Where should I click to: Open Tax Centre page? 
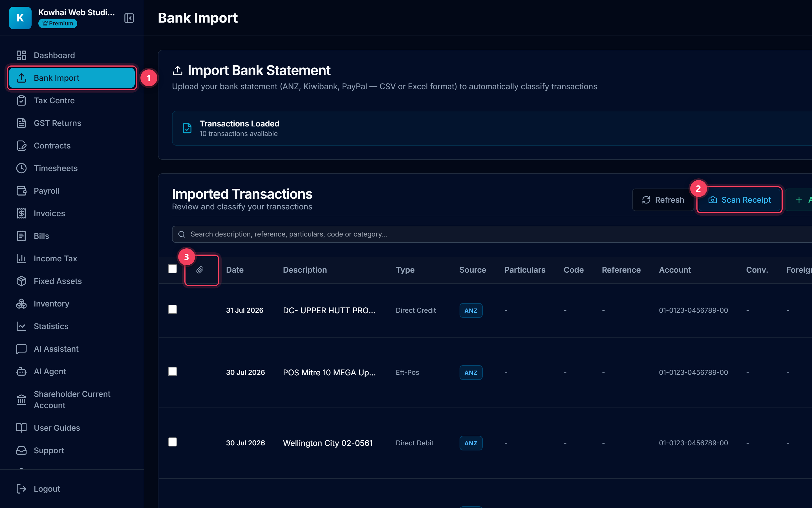[72, 100]
